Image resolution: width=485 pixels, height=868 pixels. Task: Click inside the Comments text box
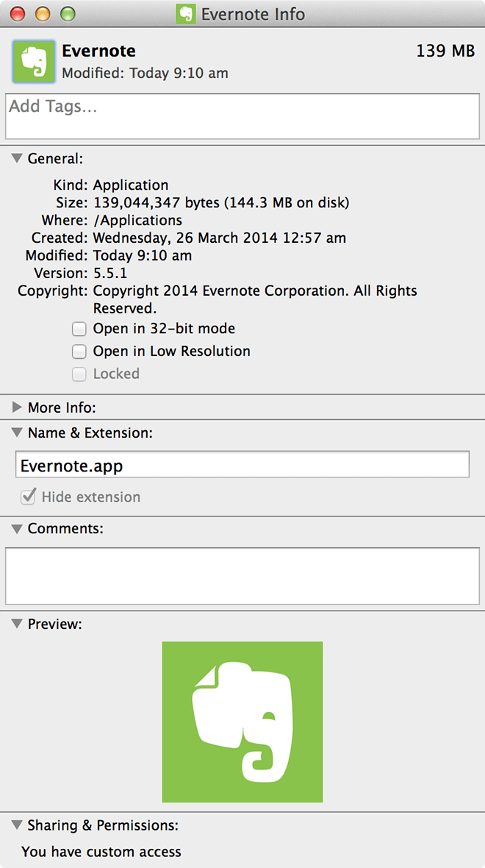[242, 576]
